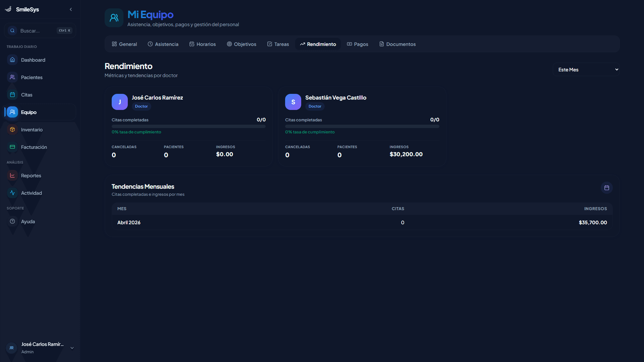Switch to the Pagos tab
This screenshot has height=362, width=644.
point(358,44)
